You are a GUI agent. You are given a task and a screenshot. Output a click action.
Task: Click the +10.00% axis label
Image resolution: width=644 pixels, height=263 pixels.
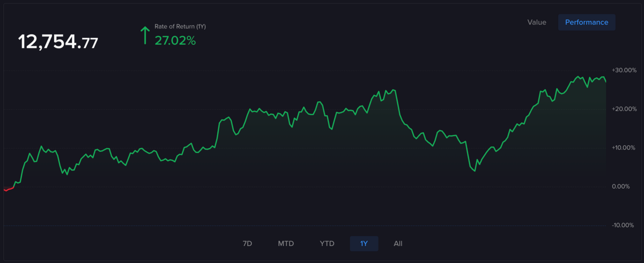(x=624, y=148)
